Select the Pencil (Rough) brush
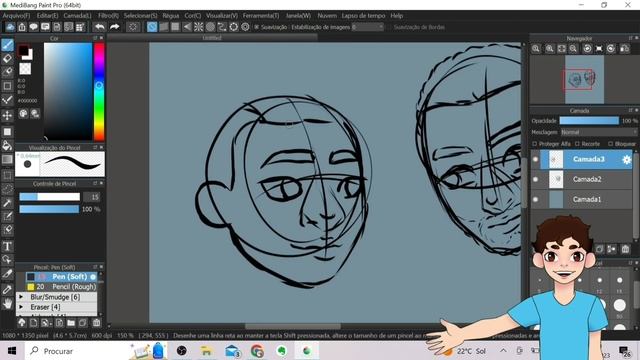 point(61,287)
